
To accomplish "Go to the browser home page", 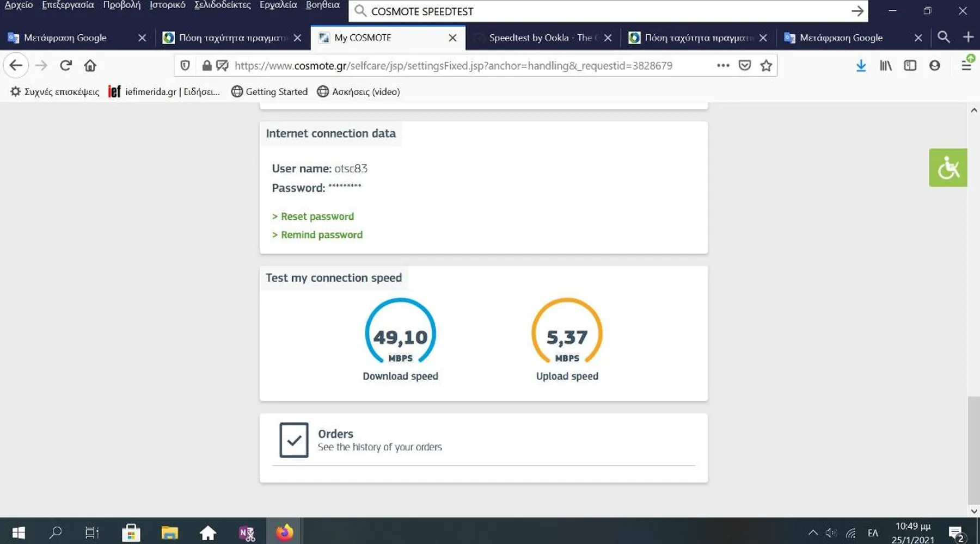I will tap(90, 66).
